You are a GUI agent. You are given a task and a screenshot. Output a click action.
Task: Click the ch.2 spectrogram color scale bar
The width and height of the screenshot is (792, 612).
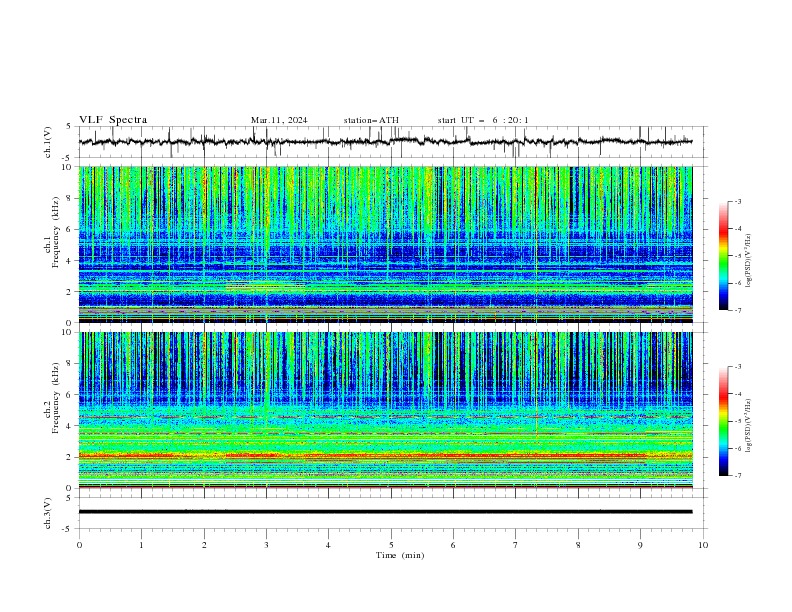pyautogui.click(x=723, y=421)
